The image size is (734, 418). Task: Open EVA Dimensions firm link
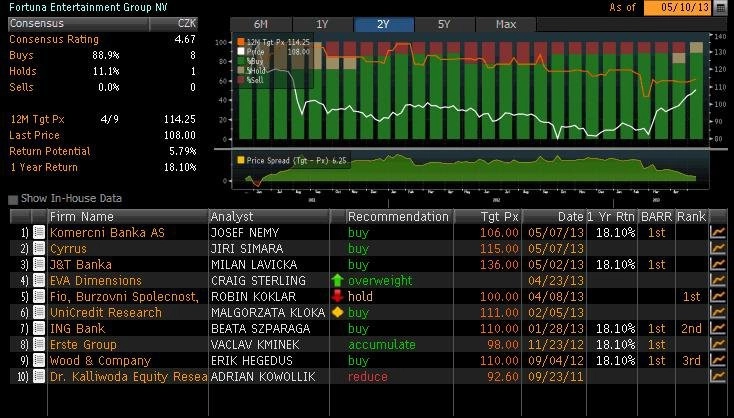[95, 280]
